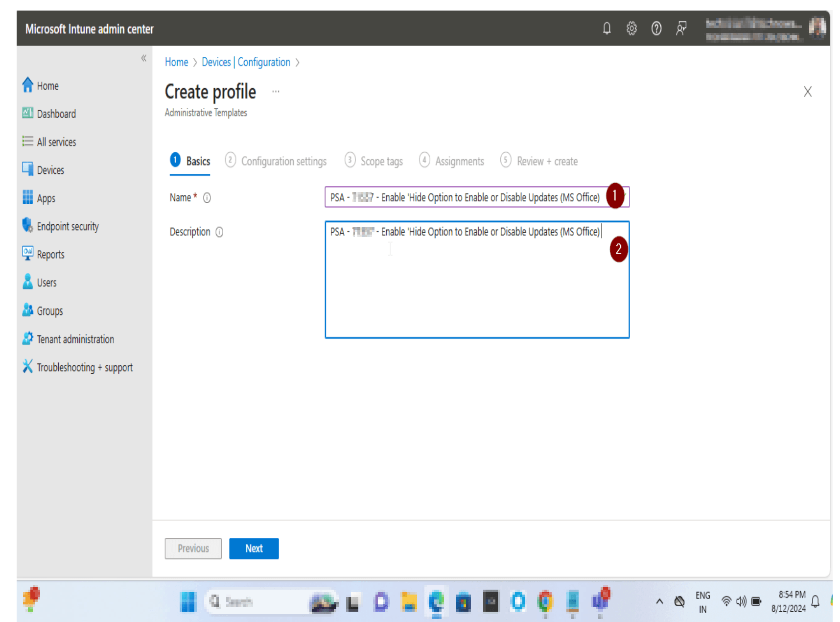Show info tooltip for Name field
Image resolution: width=840 pixels, height=622 pixels.
[207, 198]
